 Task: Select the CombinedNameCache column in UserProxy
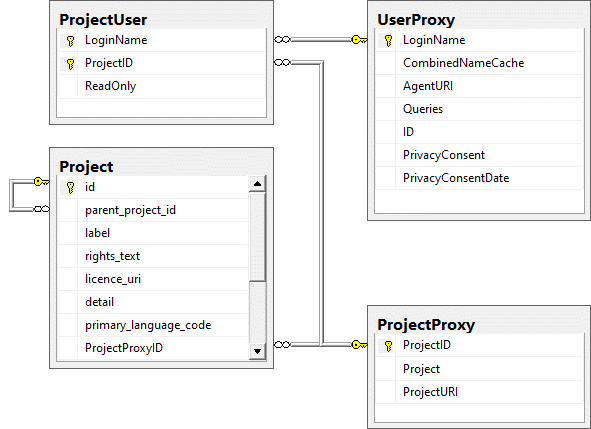point(479,63)
